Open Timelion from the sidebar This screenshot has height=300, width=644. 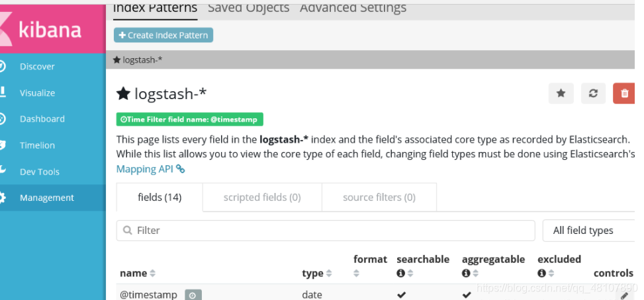point(37,145)
